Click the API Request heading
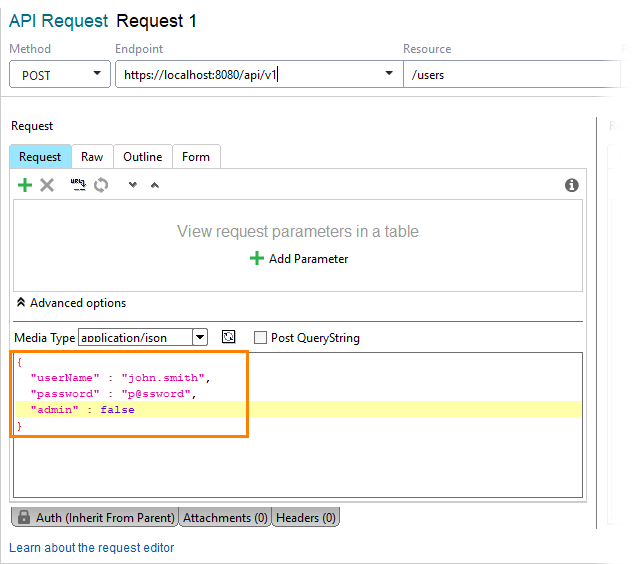Screen dimensions: 633x564 (x=59, y=21)
